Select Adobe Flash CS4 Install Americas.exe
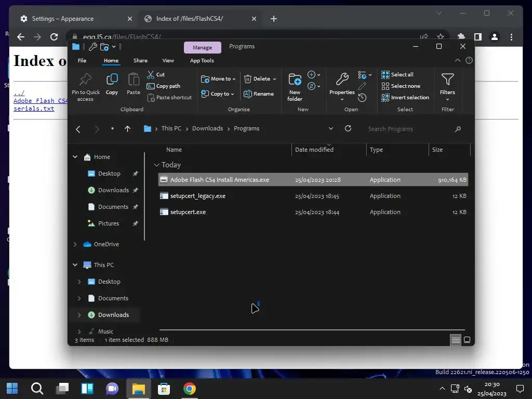 313,180
